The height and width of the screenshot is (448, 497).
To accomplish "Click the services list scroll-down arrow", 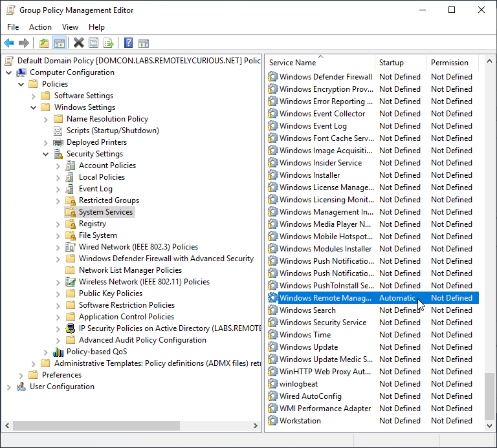I will pyautogui.click(x=489, y=425).
